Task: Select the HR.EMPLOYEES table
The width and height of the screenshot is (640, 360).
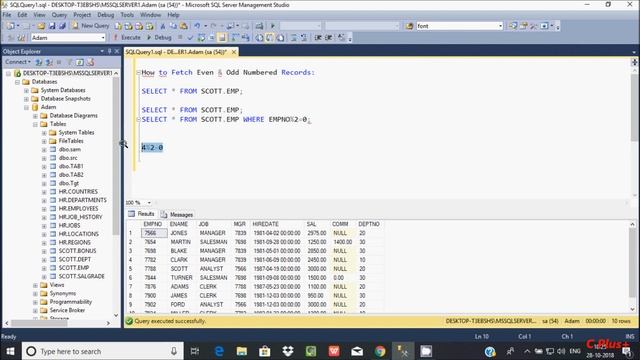Action: 78,209
